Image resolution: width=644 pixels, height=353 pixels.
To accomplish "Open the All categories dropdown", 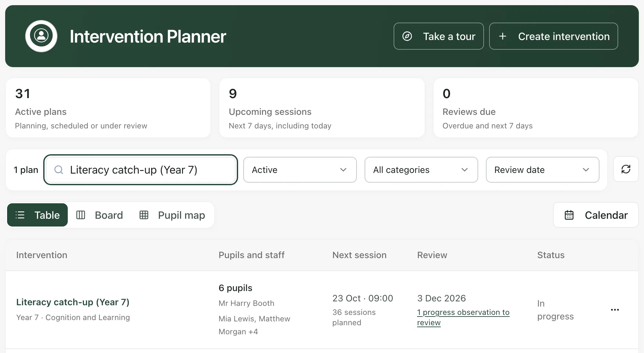I will coord(421,170).
